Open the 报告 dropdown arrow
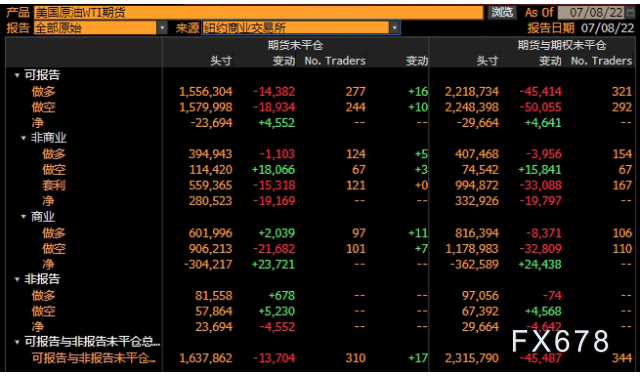 click(162, 28)
